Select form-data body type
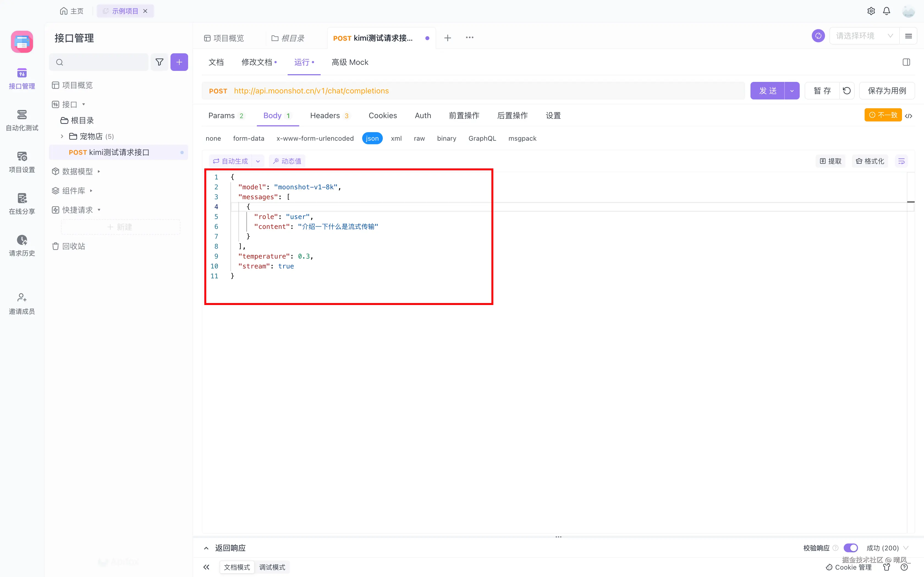Screen dimensions: 924x577 (x=249, y=138)
